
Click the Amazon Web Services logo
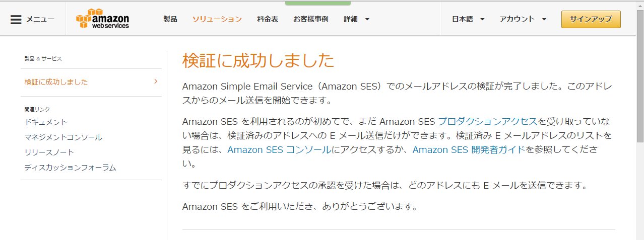coord(102,19)
